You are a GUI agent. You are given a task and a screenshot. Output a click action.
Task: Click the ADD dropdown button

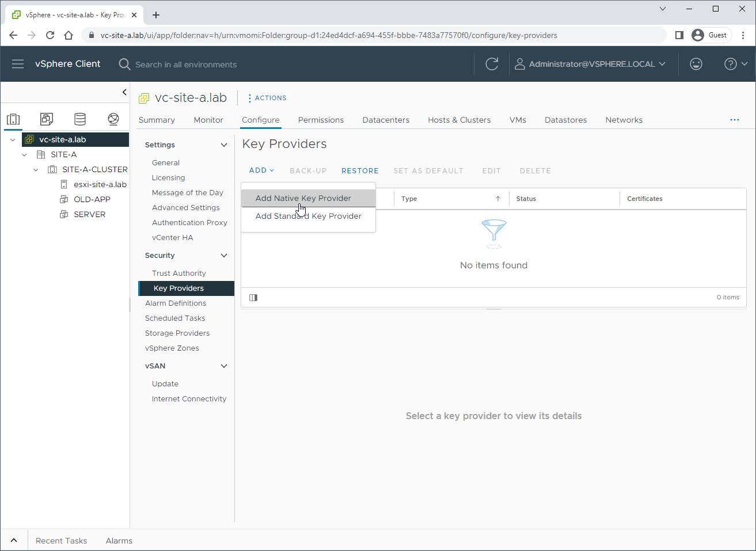[261, 170]
